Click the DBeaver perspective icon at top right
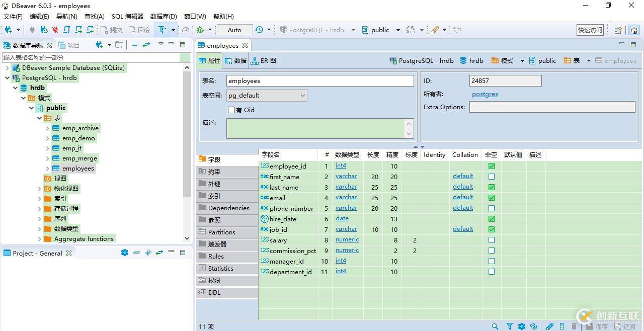The width and height of the screenshot is (644, 331). point(634,30)
